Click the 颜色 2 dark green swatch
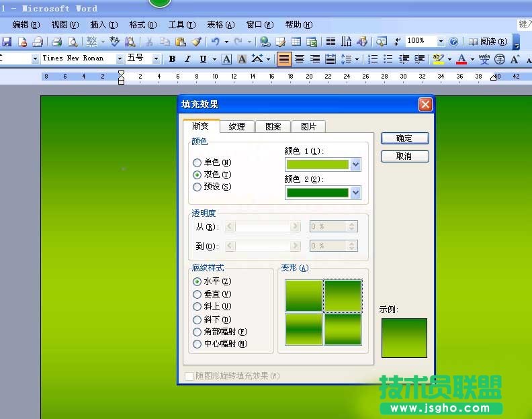Viewport: 532px width, 419px height. coord(318,193)
